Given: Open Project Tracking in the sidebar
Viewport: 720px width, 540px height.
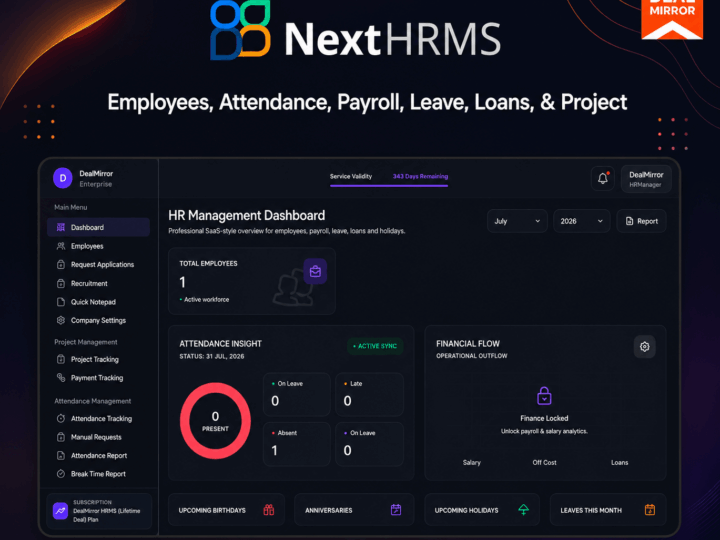Looking at the screenshot, I should point(98,359).
